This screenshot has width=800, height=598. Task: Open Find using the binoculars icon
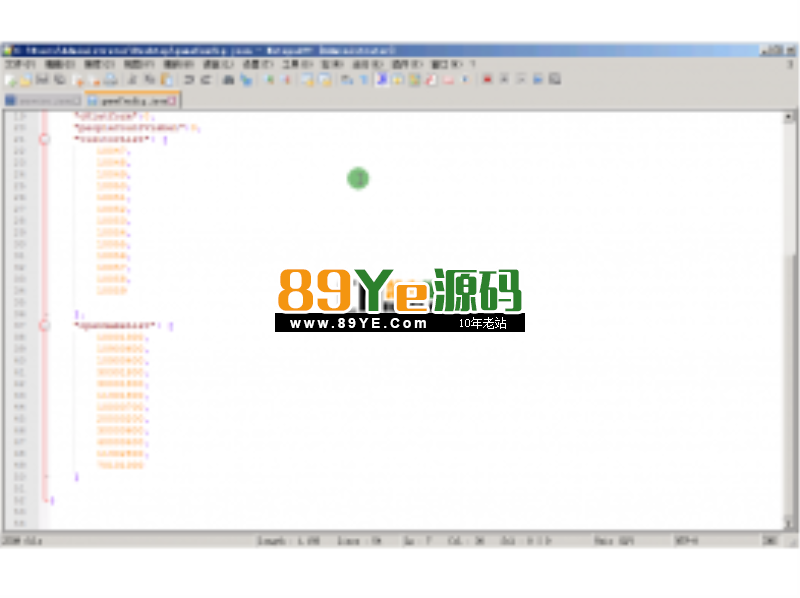pos(229,79)
